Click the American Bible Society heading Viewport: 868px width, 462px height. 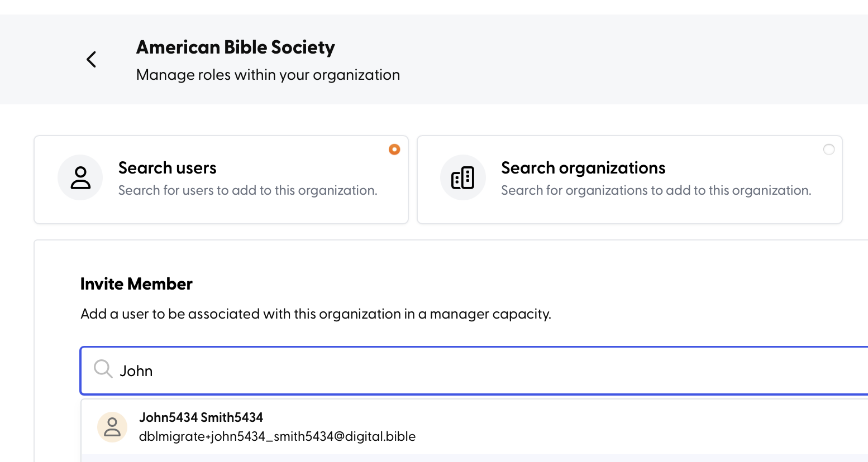(236, 47)
